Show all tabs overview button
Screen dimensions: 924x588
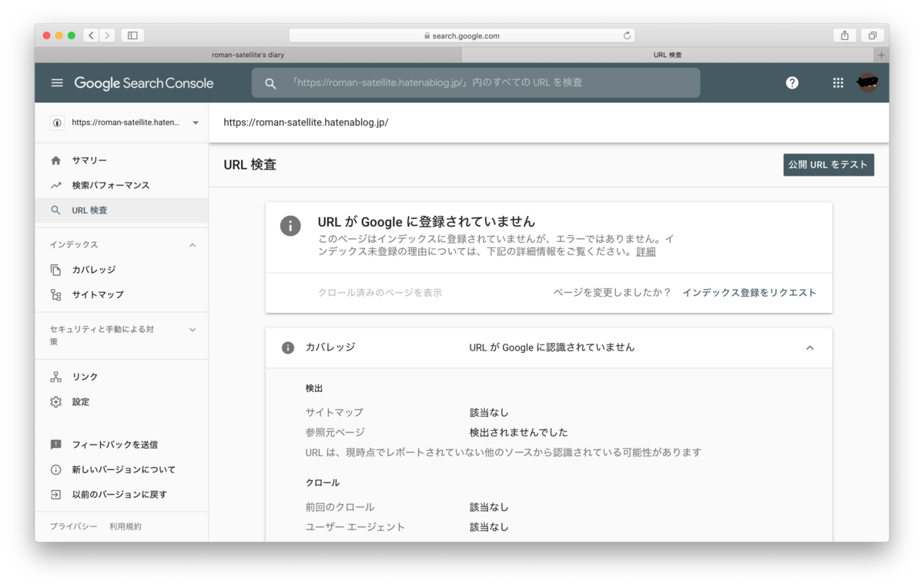(x=872, y=35)
